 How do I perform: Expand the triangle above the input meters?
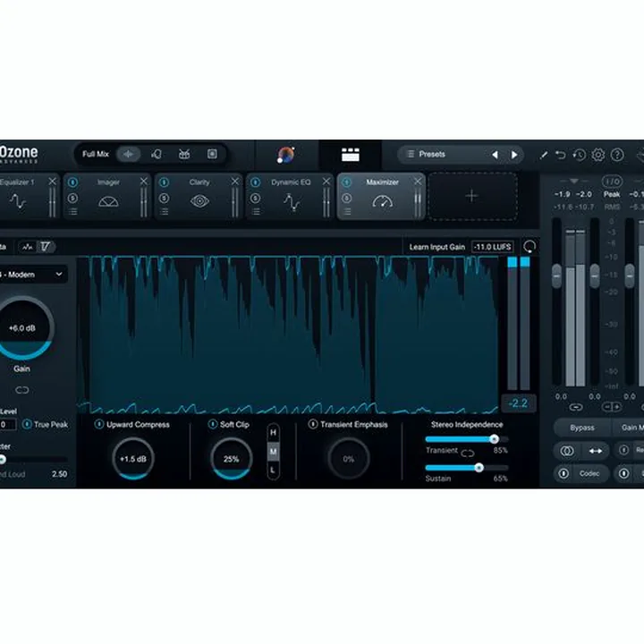coord(573,181)
